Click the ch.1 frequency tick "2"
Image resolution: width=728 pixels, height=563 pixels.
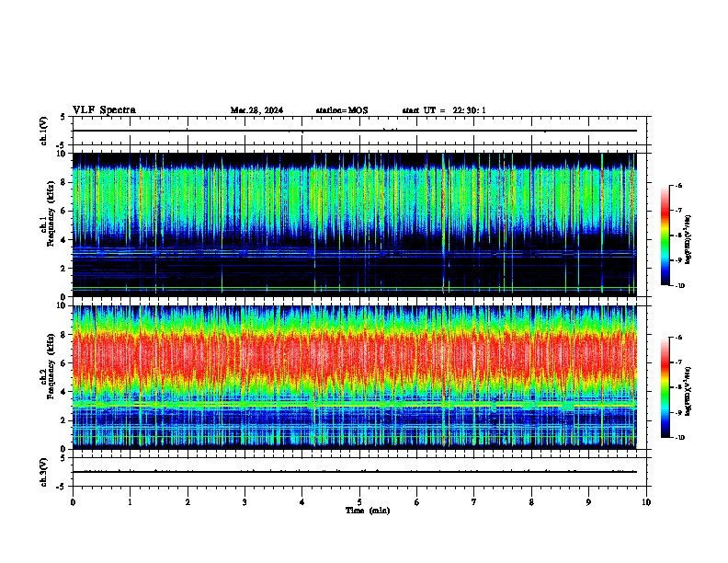point(64,269)
